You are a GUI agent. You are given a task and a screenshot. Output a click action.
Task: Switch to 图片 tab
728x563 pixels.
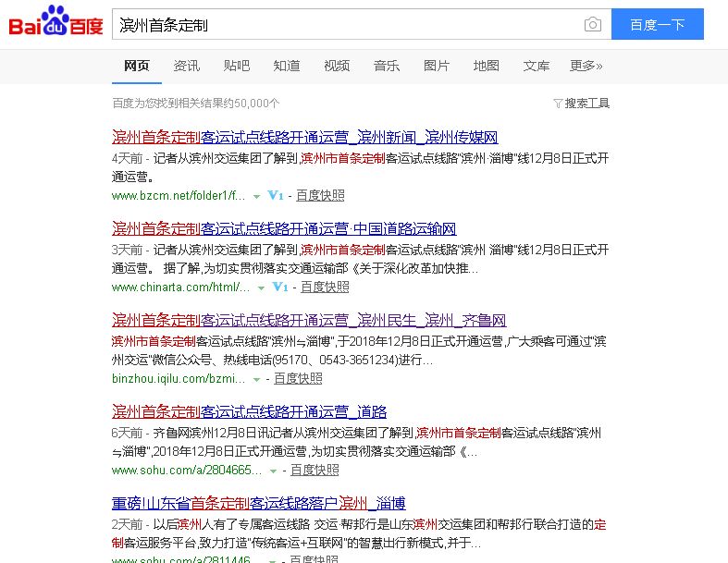(x=437, y=66)
